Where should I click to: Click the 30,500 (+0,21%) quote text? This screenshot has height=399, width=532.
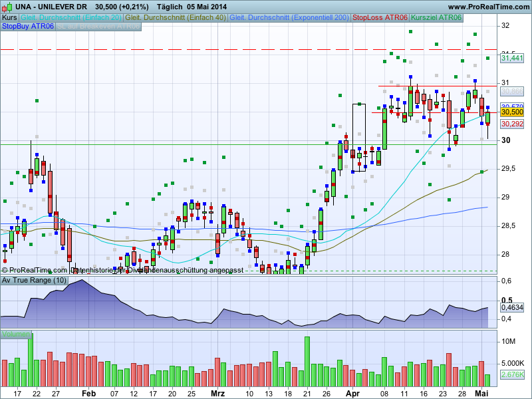click(x=122, y=7)
